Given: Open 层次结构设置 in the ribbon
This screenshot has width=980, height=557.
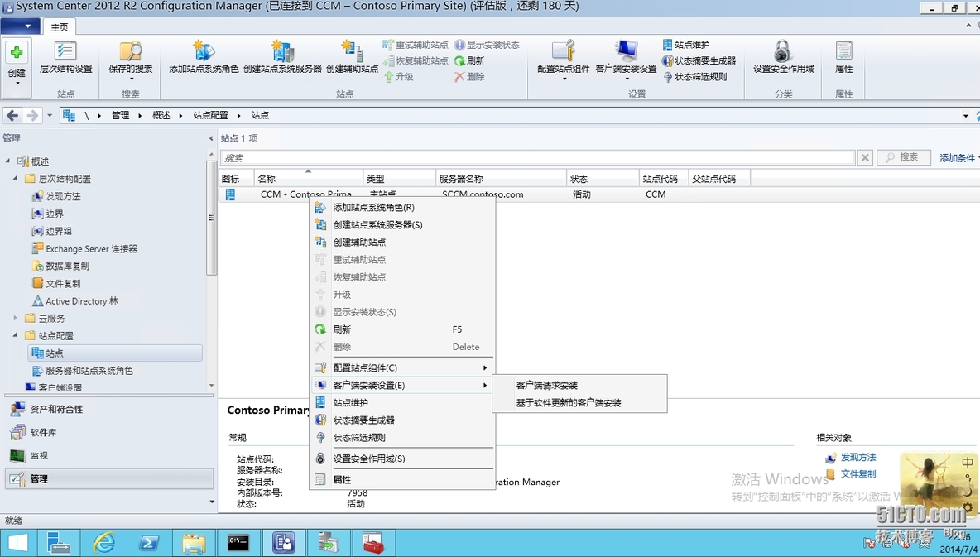Looking at the screenshot, I should 65,58.
